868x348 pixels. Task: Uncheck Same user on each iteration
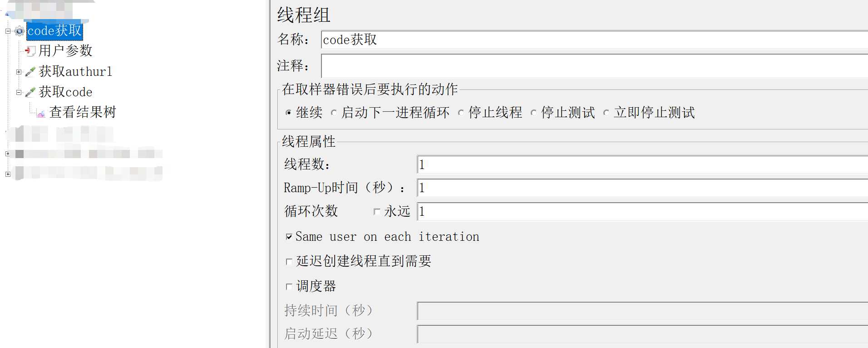[x=289, y=236]
